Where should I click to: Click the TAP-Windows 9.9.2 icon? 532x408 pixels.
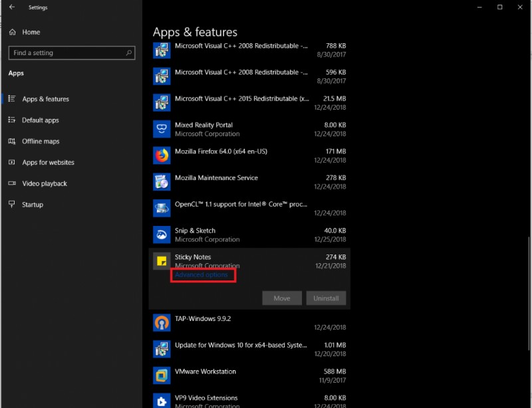click(x=161, y=322)
